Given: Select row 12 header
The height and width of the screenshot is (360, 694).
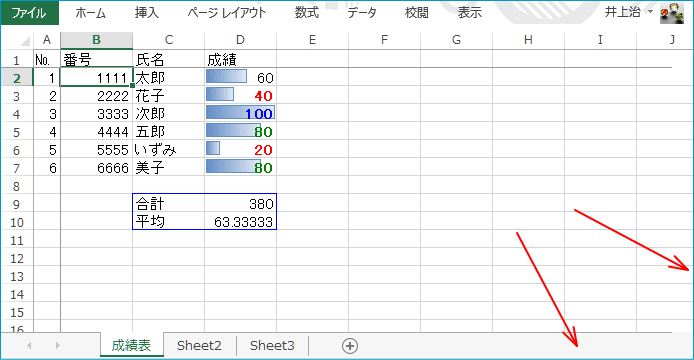Looking at the screenshot, I should pyautogui.click(x=17, y=258).
